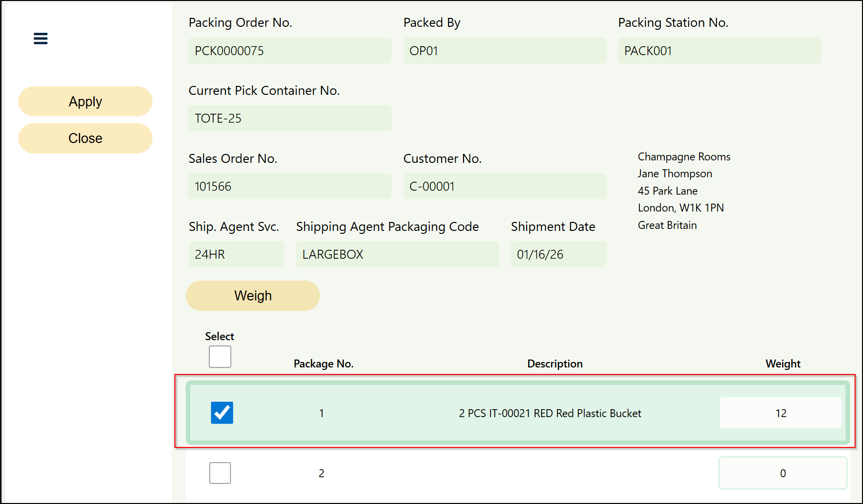Click the Shipping Agent Packaging Code field
The width and height of the screenshot is (863, 504).
pyautogui.click(x=397, y=254)
